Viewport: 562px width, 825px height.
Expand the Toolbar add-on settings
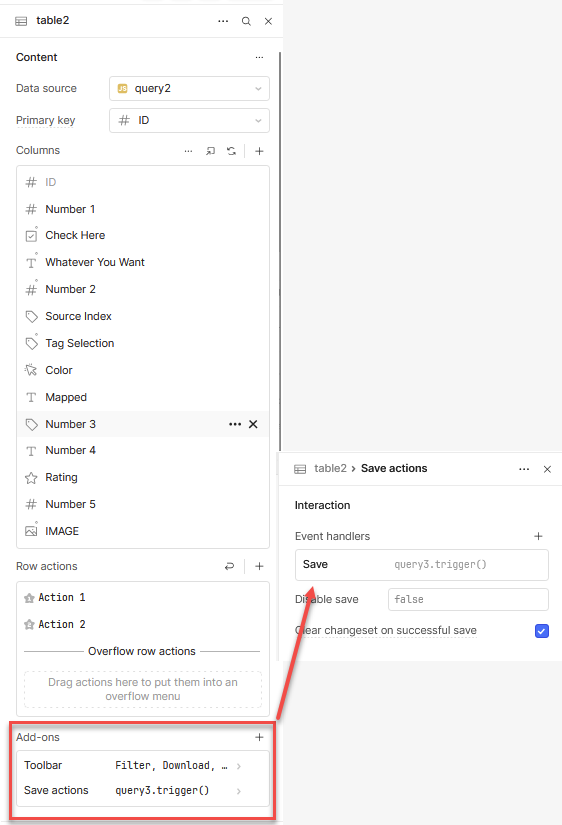coord(143,766)
